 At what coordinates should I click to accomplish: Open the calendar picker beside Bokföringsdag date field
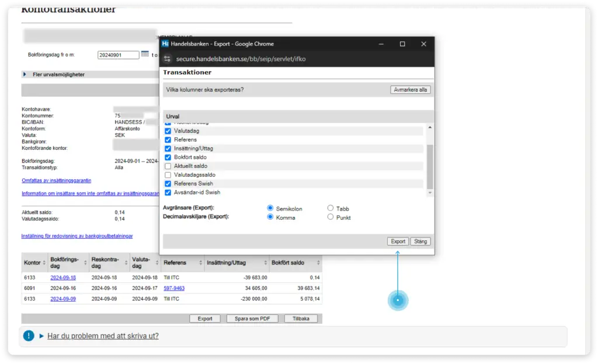pyautogui.click(x=145, y=54)
